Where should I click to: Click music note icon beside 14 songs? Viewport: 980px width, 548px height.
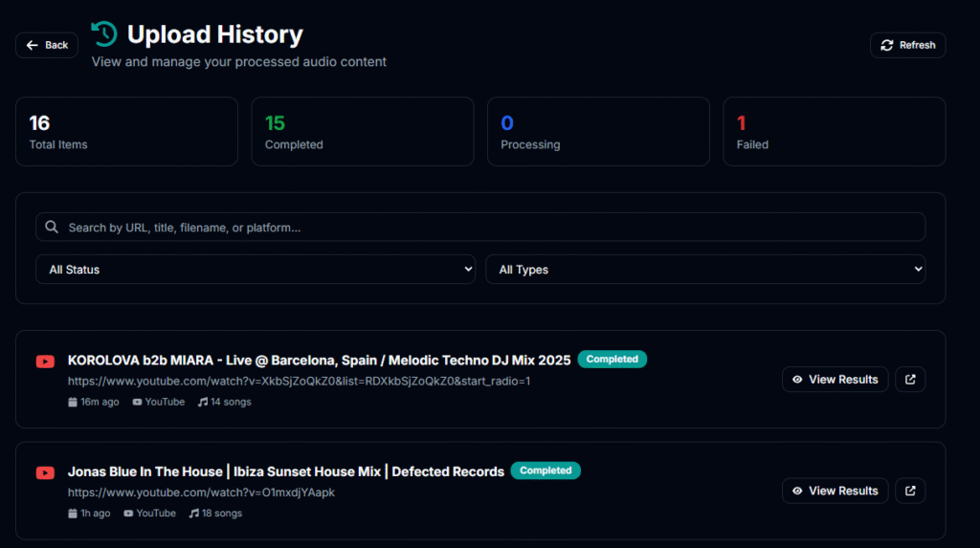click(x=203, y=402)
